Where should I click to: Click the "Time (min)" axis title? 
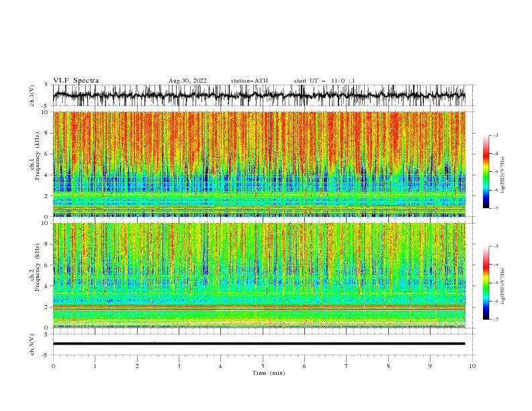point(269,373)
